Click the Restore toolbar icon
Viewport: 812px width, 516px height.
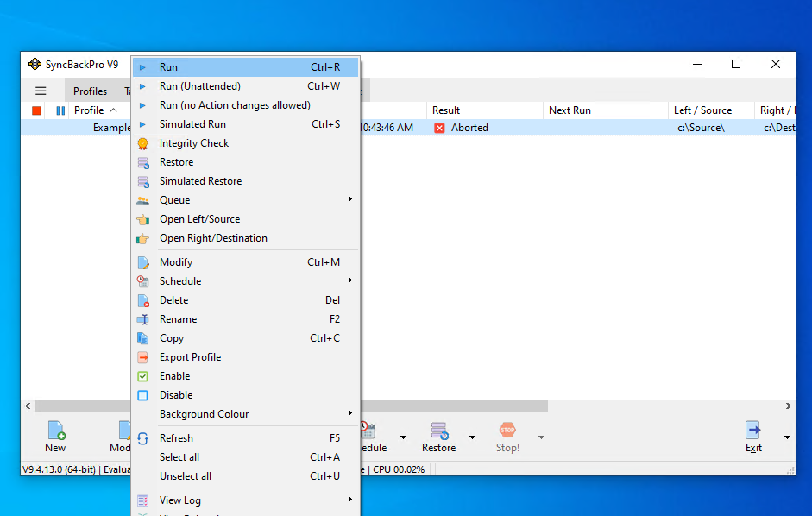[439, 431]
